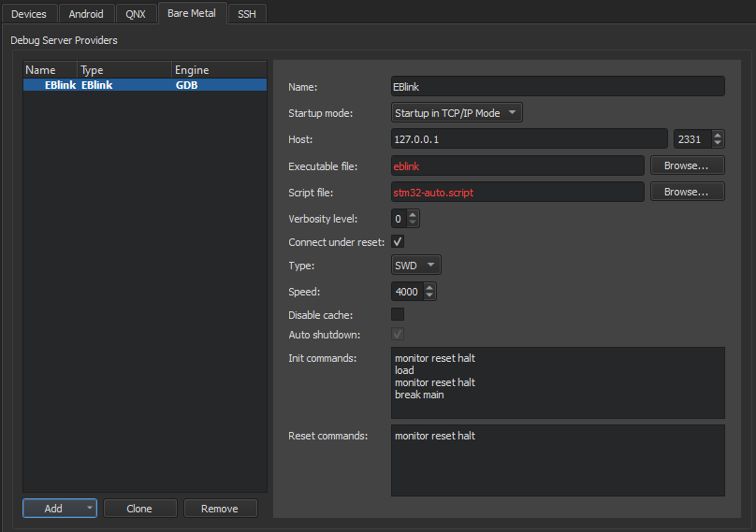Select the QNX tab
This screenshot has height=532, width=756.
[x=136, y=14]
